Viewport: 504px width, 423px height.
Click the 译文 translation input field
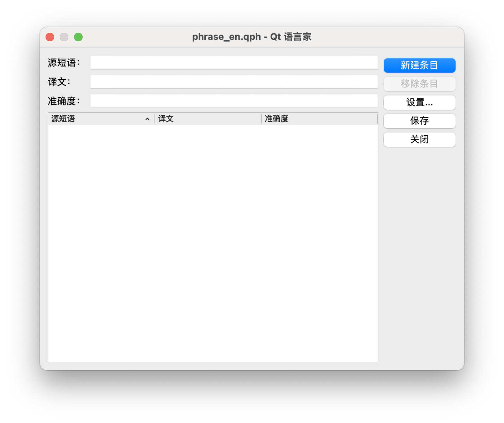coord(233,82)
